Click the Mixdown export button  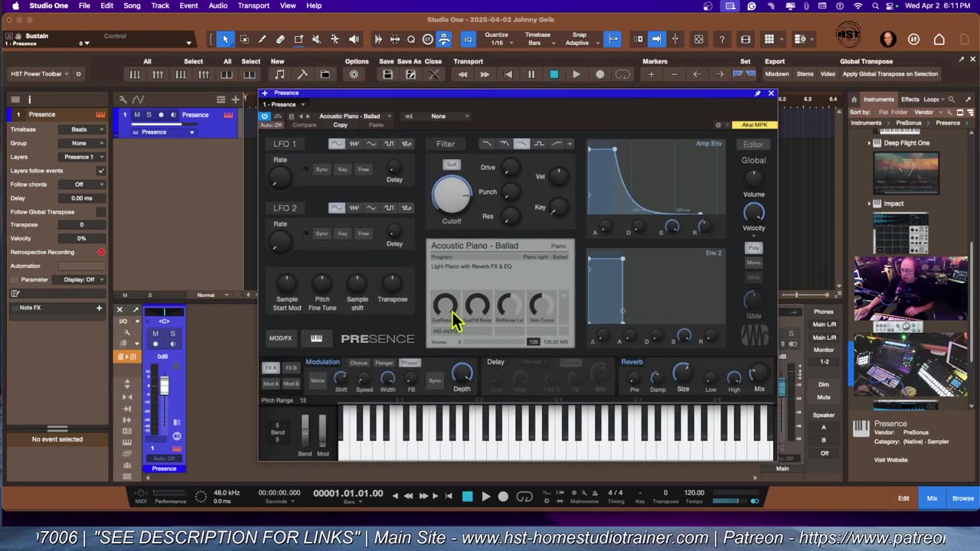click(x=777, y=74)
